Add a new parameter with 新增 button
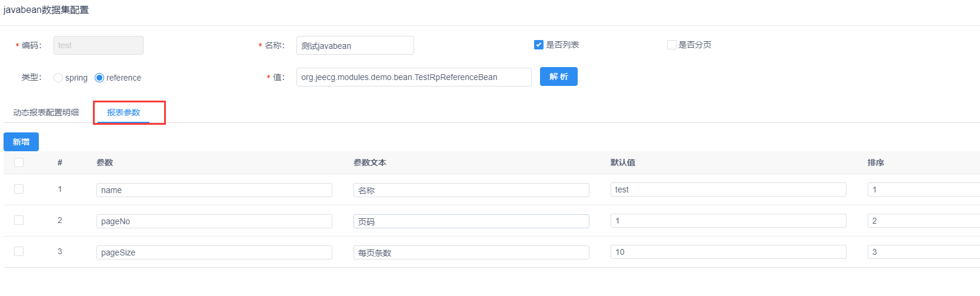The image size is (980, 296). click(x=21, y=142)
